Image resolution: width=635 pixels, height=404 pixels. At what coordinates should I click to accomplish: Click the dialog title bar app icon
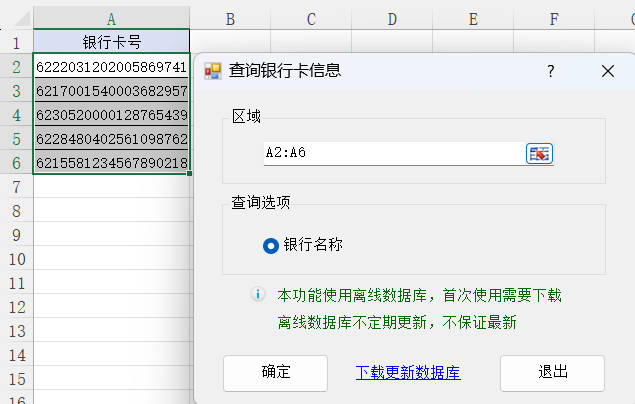coord(213,70)
